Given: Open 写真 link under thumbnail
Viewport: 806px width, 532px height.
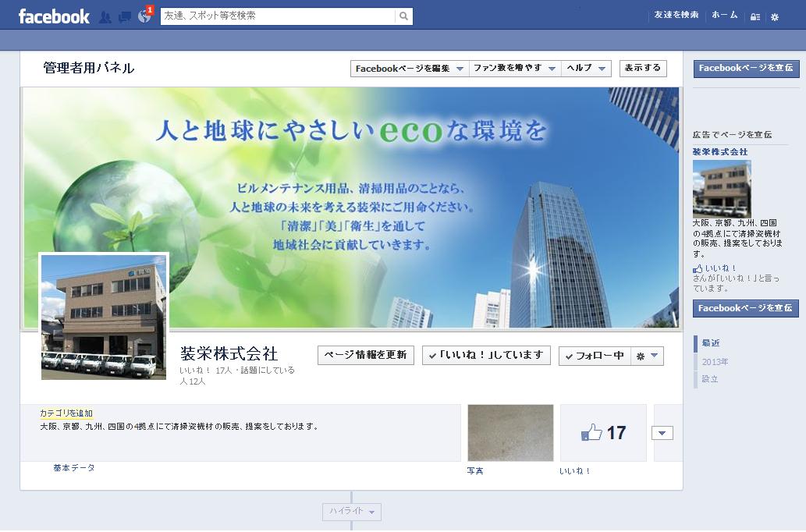Looking at the screenshot, I should click(475, 471).
